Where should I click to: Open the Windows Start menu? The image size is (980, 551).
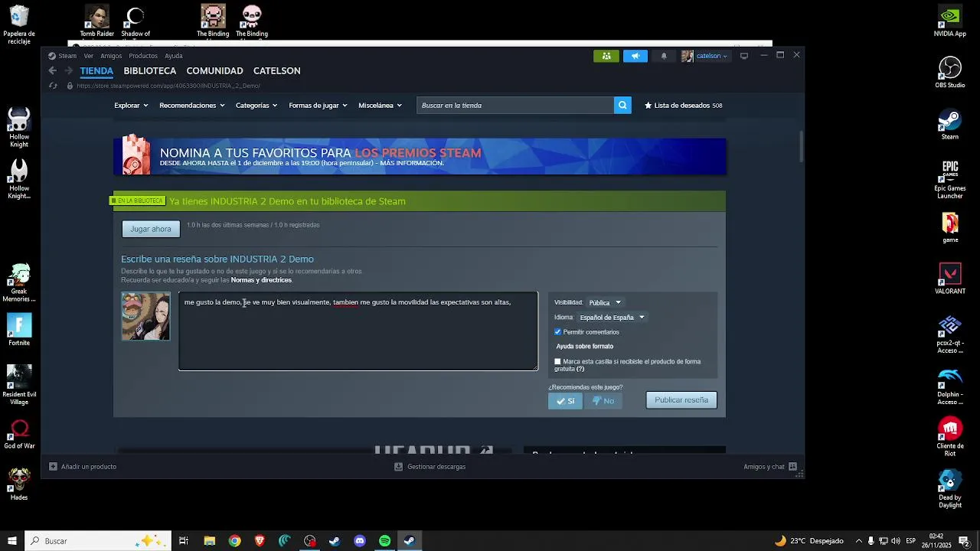pyautogui.click(x=12, y=541)
